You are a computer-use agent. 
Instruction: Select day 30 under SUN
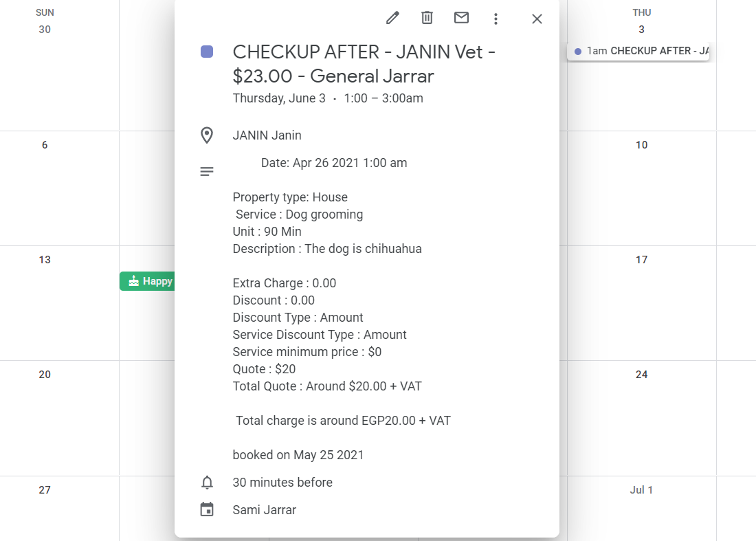click(x=45, y=30)
